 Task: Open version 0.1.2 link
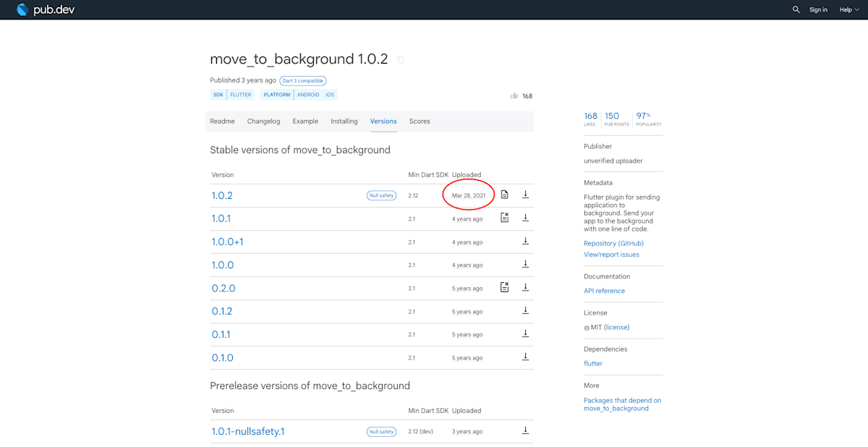coord(222,311)
